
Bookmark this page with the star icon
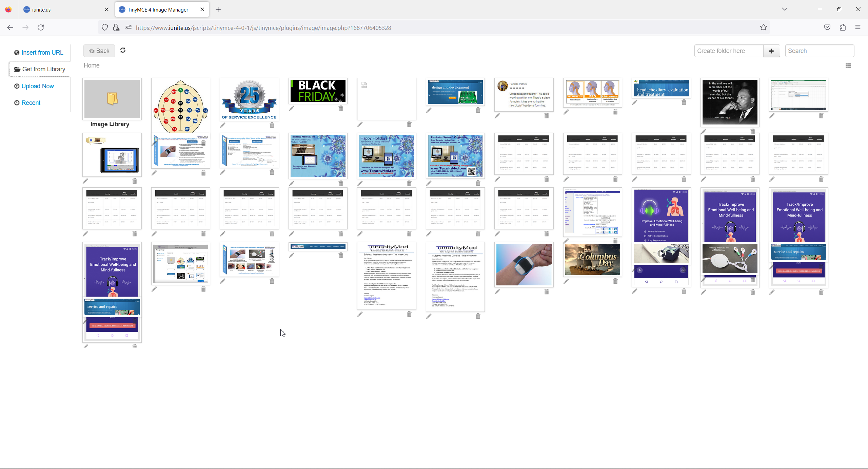(763, 27)
